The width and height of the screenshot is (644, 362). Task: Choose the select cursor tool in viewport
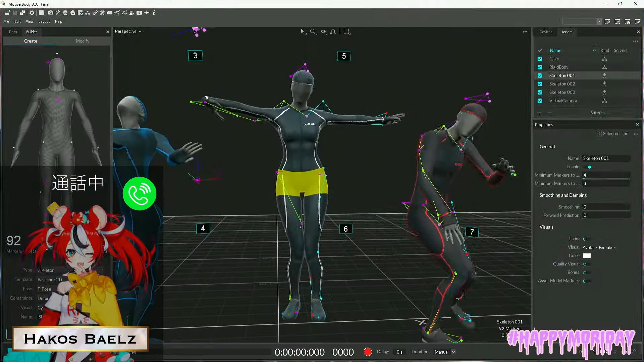coord(303,32)
